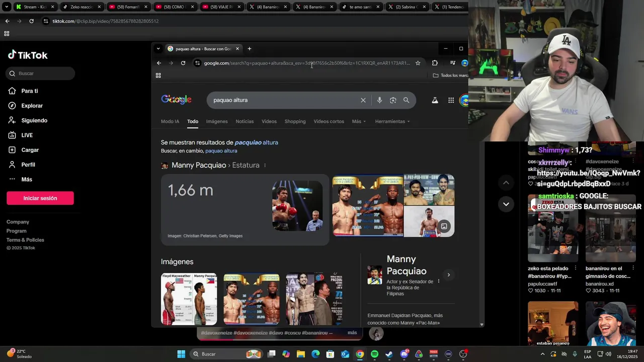Switch to Videos results tab

269,121
